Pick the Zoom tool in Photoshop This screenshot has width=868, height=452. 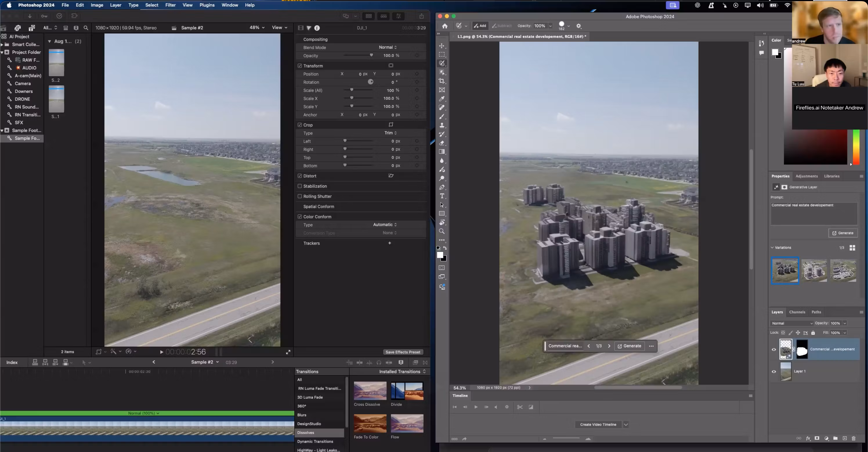click(x=442, y=232)
